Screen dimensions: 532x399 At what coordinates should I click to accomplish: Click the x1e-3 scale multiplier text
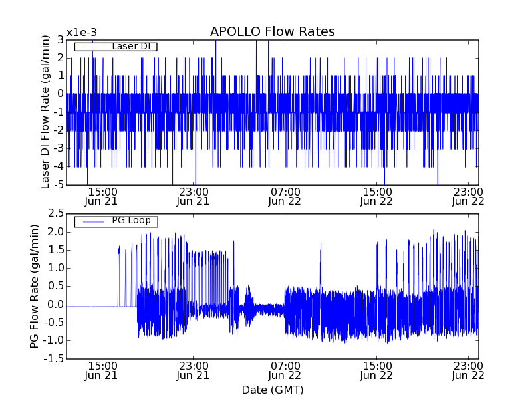click(x=82, y=33)
